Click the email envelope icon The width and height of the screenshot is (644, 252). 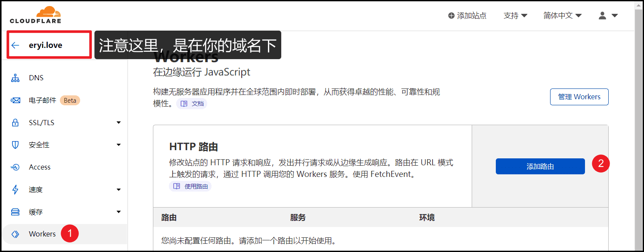(16, 101)
